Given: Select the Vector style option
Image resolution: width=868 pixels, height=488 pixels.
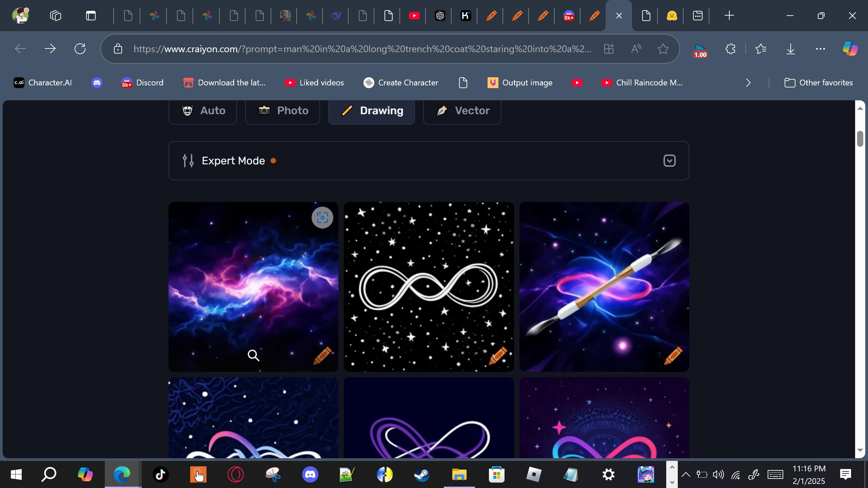Looking at the screenshot, I should pyautogui.click(x=462, y=110).
